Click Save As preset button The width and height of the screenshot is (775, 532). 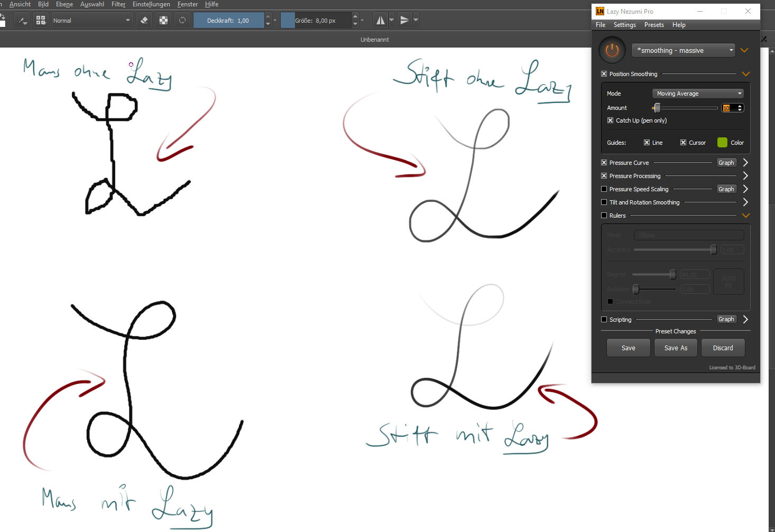click(676, 348)
